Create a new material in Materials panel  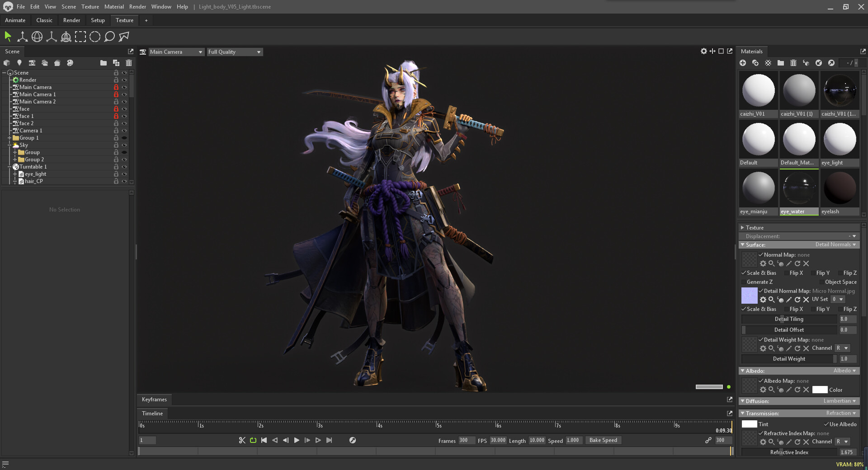coord(743,63)
